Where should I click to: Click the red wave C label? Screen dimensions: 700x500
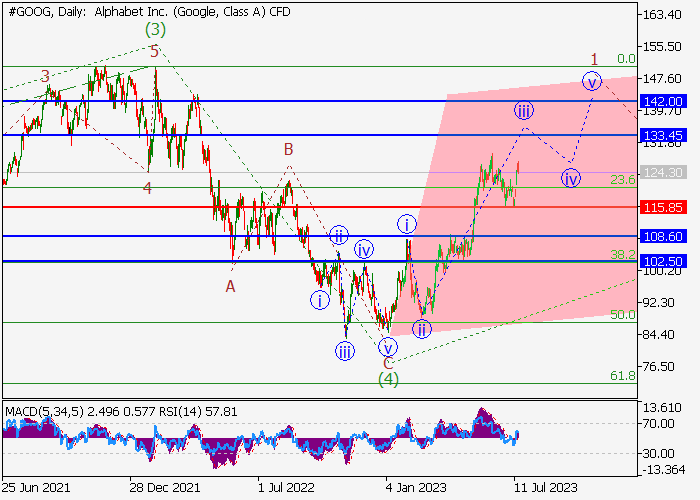point(388,363)
